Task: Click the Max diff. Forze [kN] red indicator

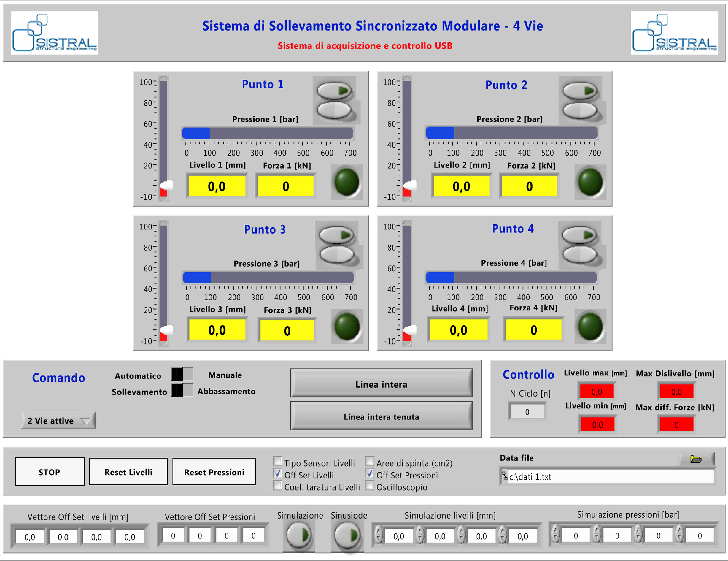Action: pyautogui.click(x=676, y=424)
